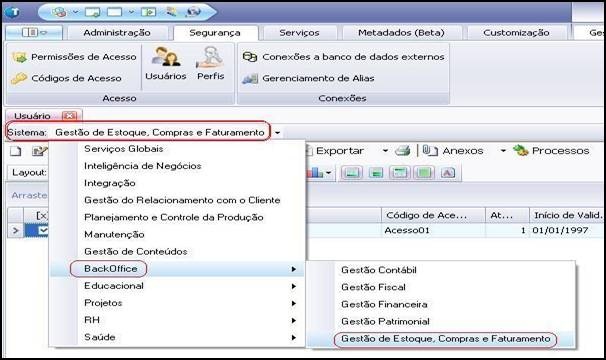
Task: Click the printer icon
Action: [x=402, y=151]
